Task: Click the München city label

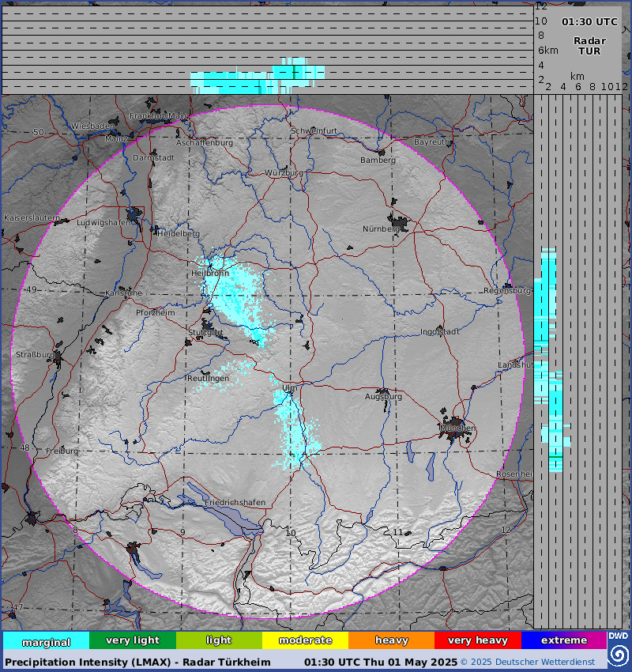Action: [x=457, y=428]
